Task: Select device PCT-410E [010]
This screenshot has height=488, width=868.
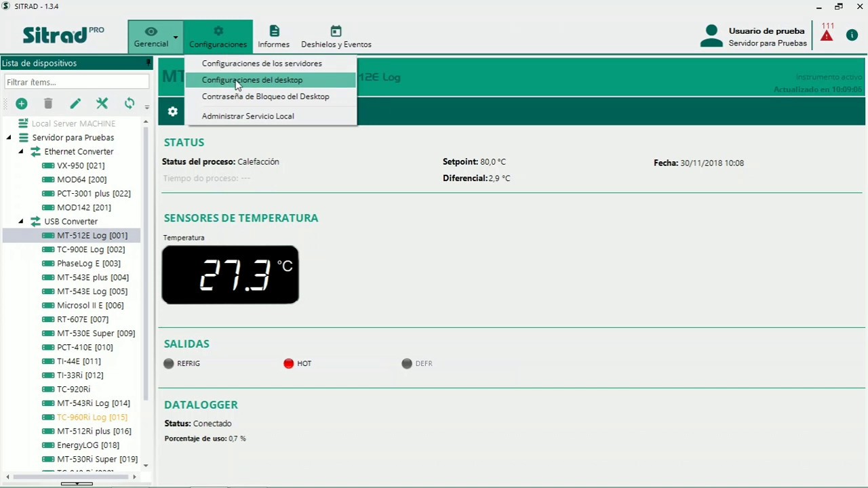Action: (85, 347)
